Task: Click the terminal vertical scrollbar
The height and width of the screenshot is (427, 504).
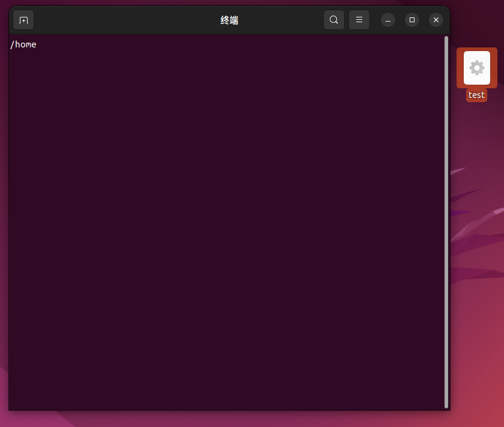Action: [446, 222]
